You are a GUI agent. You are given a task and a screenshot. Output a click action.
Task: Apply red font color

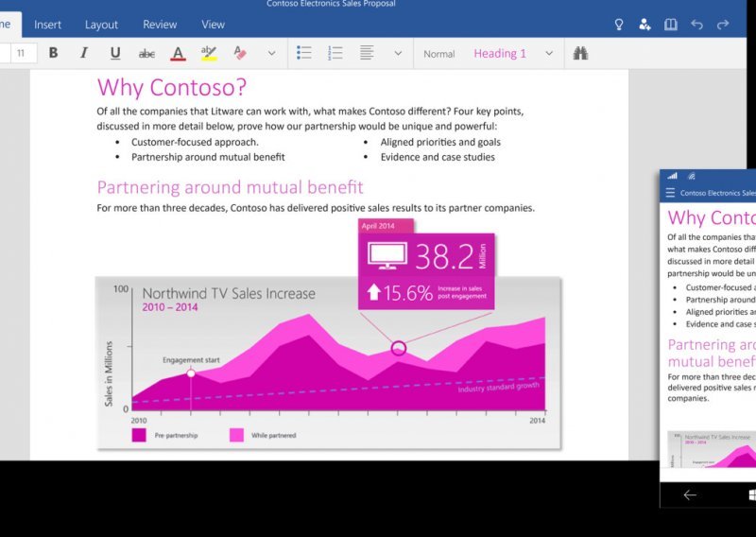pos(178,54)
